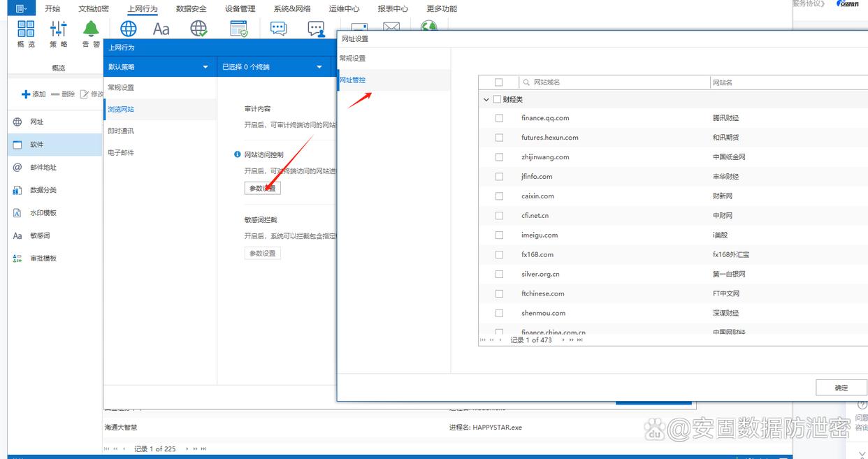Click the 网站域名 search field
This screenshot has height=459, width=868.
pyautogui.click(x=615, y=82)
